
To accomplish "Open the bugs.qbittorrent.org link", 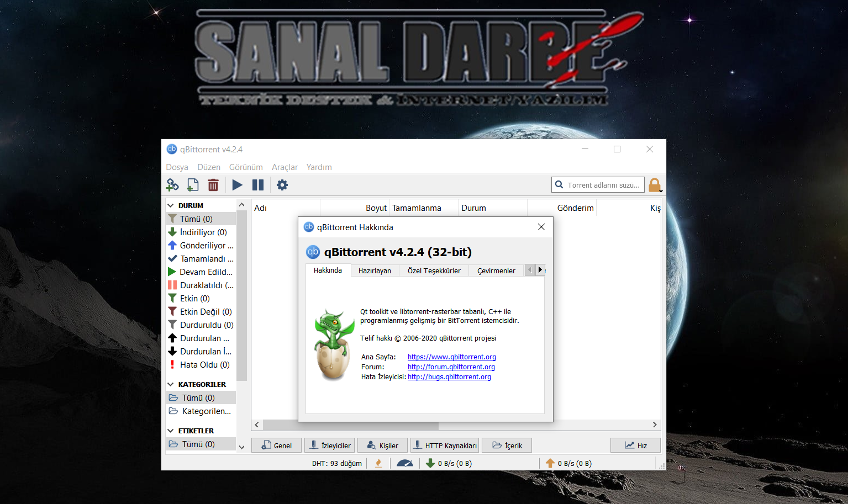I will pyautogui.click(x=449, y=377).
